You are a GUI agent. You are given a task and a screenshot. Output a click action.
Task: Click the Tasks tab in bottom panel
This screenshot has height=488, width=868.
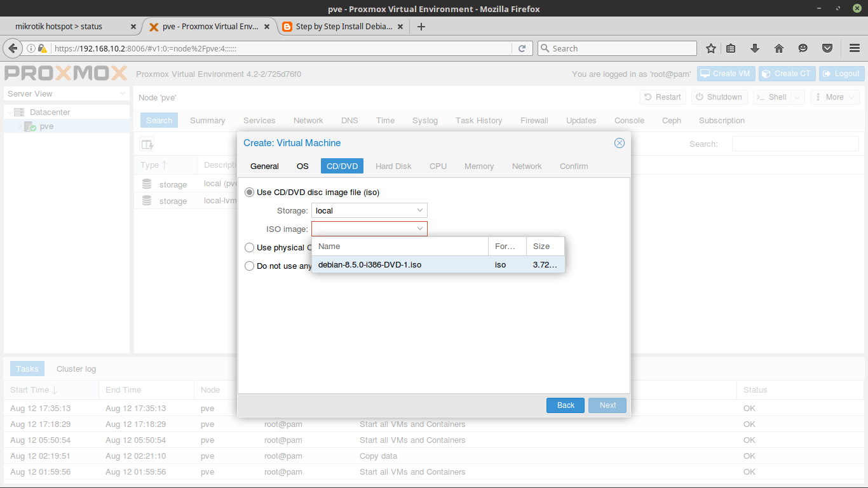pos(27,369)
